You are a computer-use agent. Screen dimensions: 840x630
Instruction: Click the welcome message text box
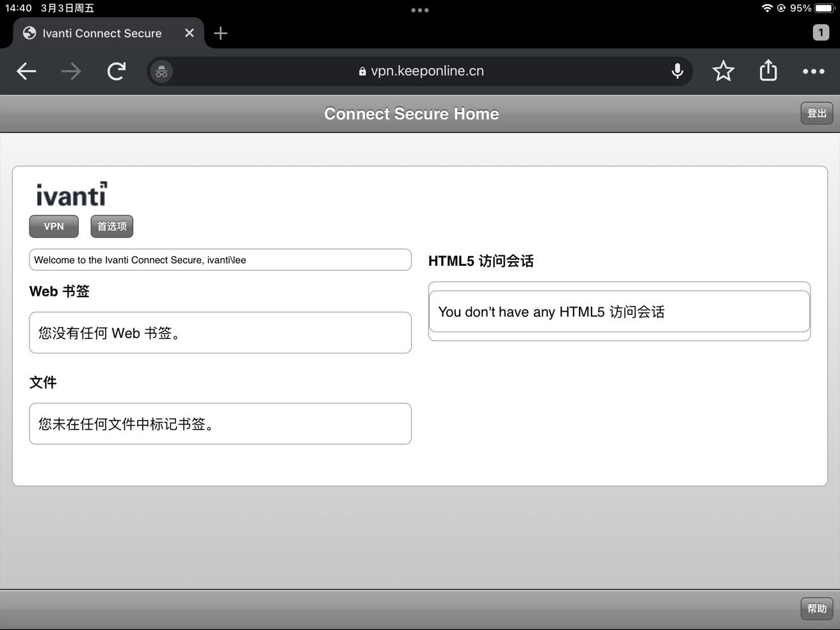[220, 259]
